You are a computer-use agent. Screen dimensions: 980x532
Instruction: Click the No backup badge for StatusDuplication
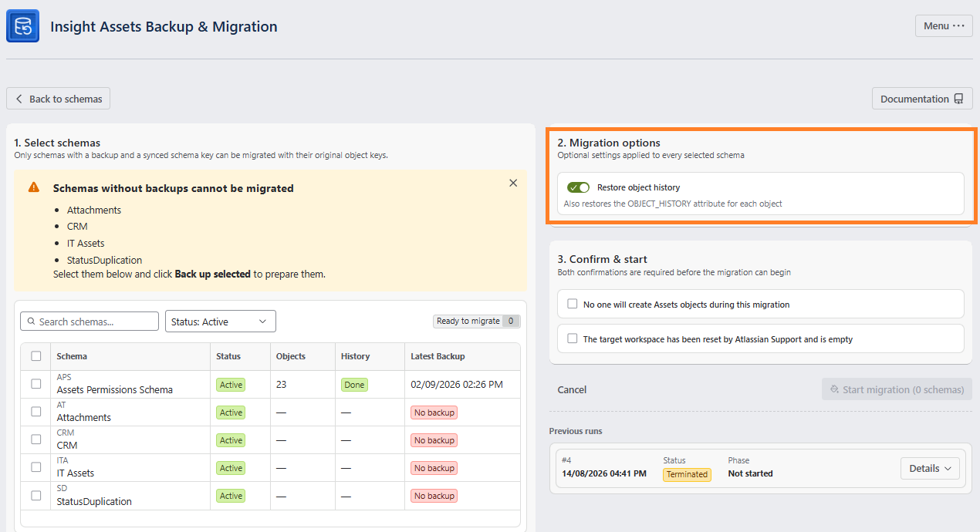point(434,496)
